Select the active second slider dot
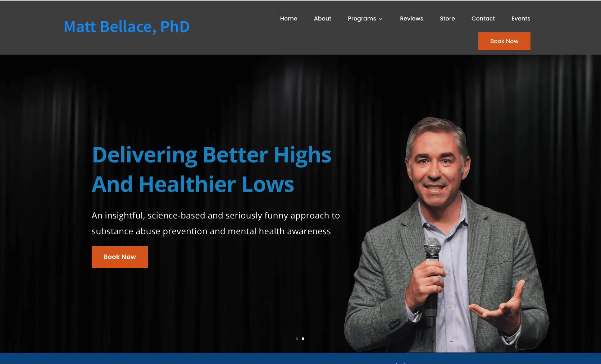The height and width of the screenshot is (364, 601). click(303, 338)
